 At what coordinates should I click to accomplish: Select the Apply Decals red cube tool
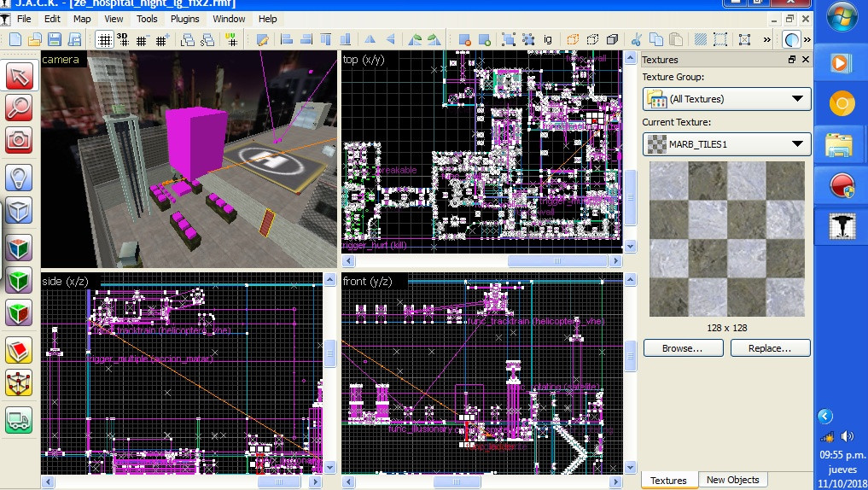[x=20, y=312]
